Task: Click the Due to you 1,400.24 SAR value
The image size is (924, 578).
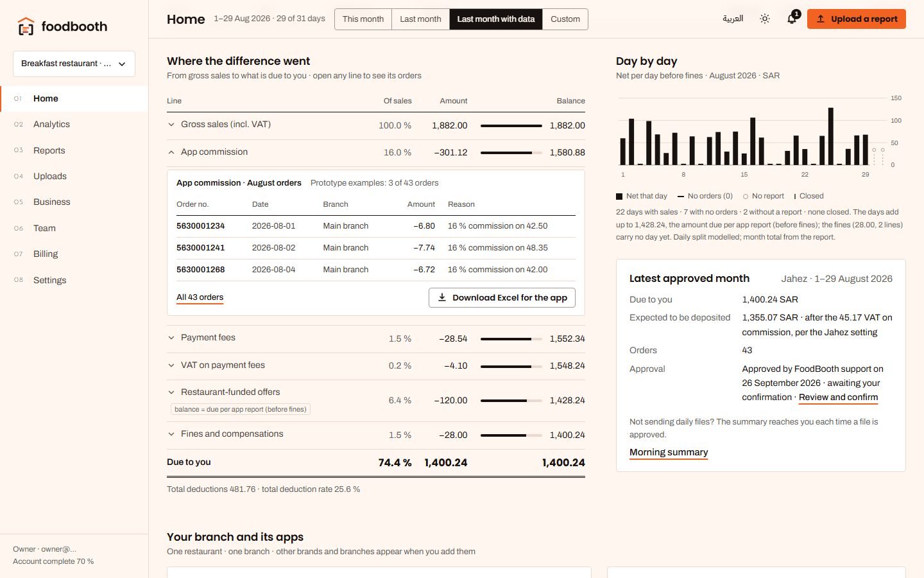Action: pos(770,300)
